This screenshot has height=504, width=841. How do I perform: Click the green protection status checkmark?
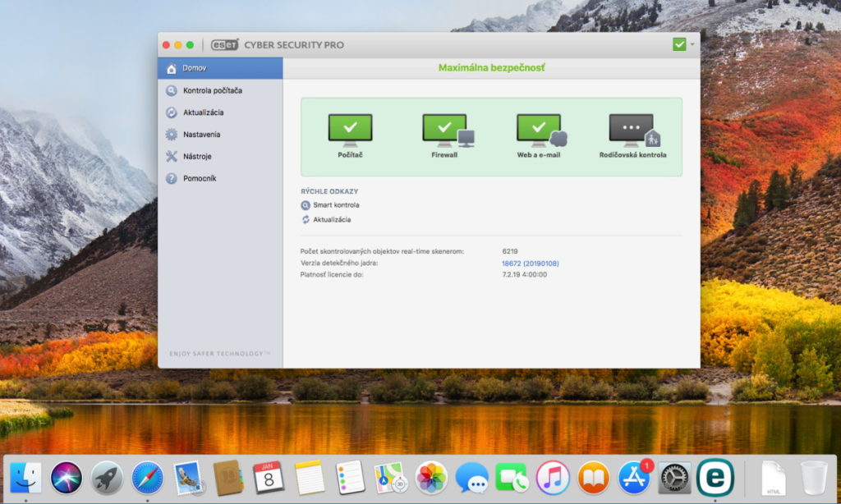pos(679,44)
